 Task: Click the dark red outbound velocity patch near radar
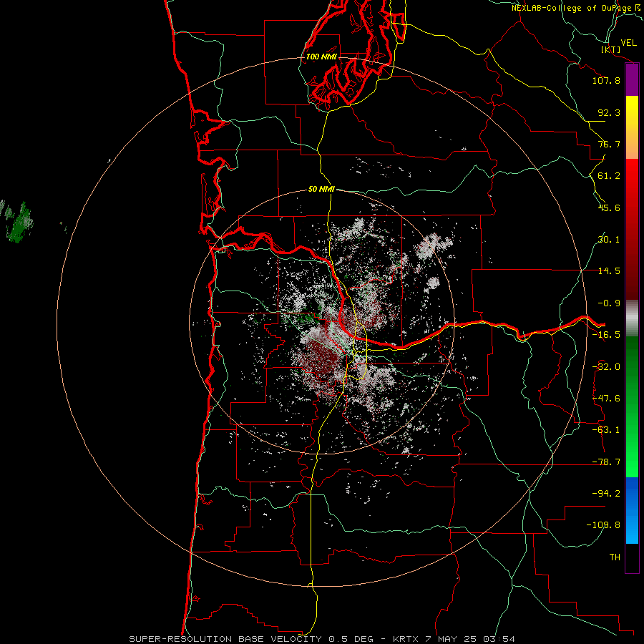(321, 357)
